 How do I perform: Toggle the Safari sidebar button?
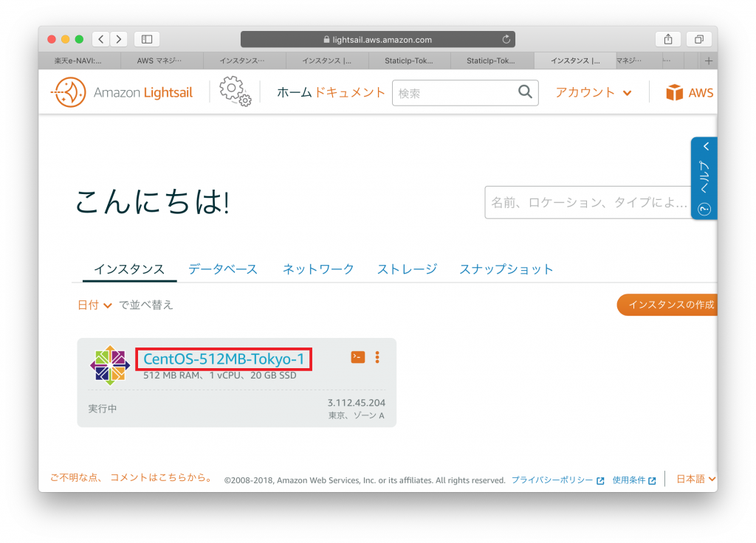[x=147, y=39]
